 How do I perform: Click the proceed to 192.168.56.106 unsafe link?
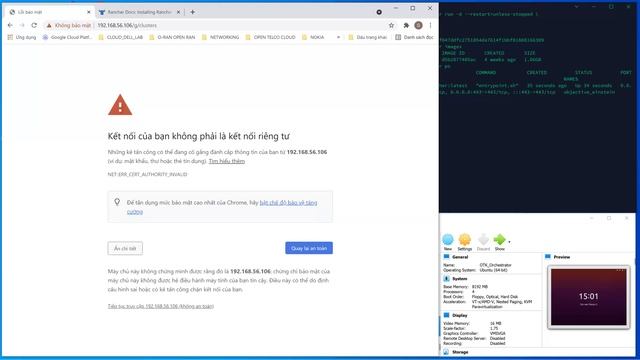click(161, 306)
